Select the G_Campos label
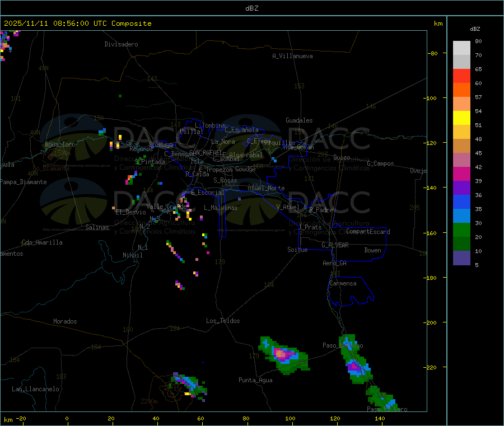This screenshot has height=426, width=504. [x=381, y=163]
